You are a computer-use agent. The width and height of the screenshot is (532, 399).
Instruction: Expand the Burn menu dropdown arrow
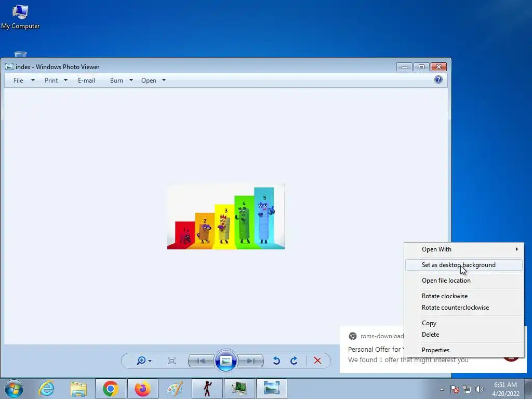[x=131, y=81]
